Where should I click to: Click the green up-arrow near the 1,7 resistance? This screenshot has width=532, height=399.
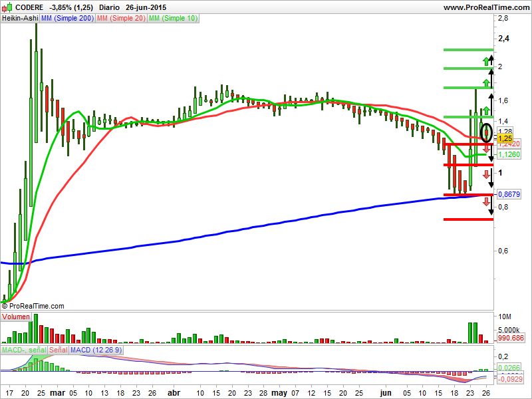click(x=485, y=111)
